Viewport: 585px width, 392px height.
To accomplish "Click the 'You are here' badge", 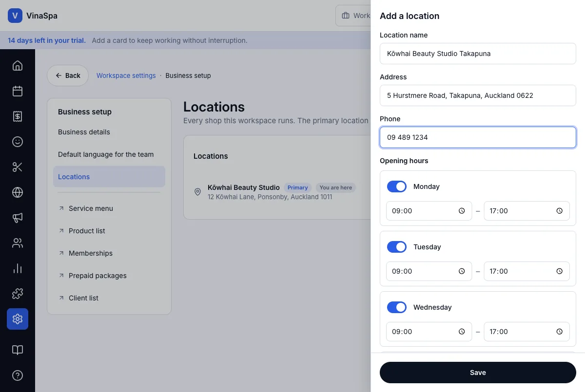I will pos(335,187).
